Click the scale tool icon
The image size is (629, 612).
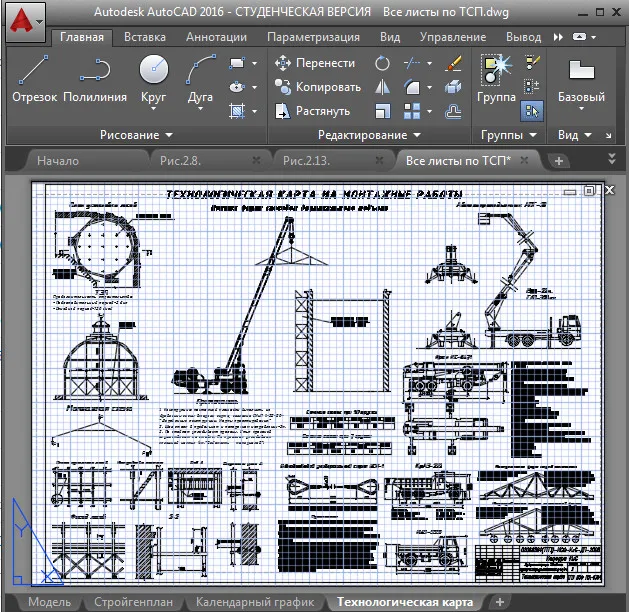tap(382, 111)
